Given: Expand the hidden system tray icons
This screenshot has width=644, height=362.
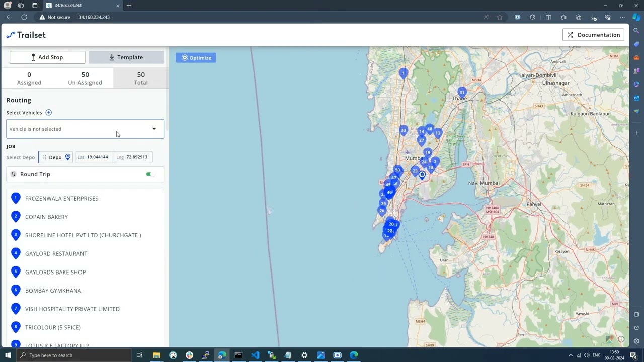Looking at the screenshot, I should pyautogui.click(x=570, y=355).
